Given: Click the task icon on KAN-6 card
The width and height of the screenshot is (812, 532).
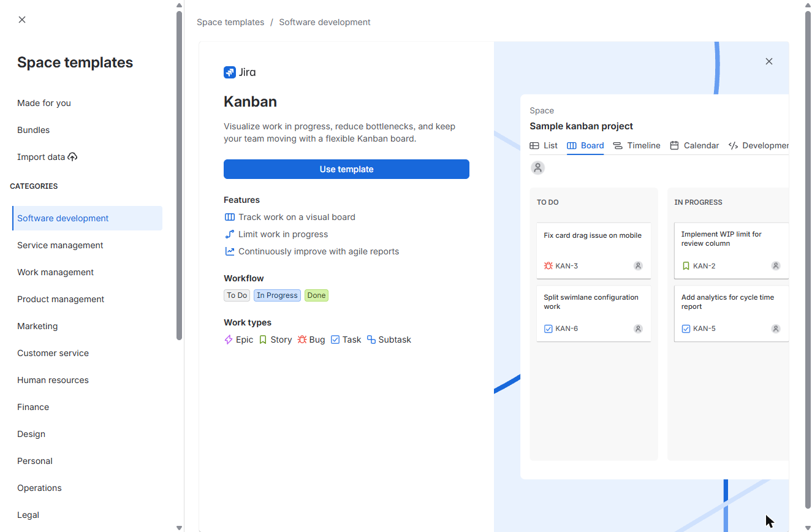Looking at the screenshot, I should 548,329.
